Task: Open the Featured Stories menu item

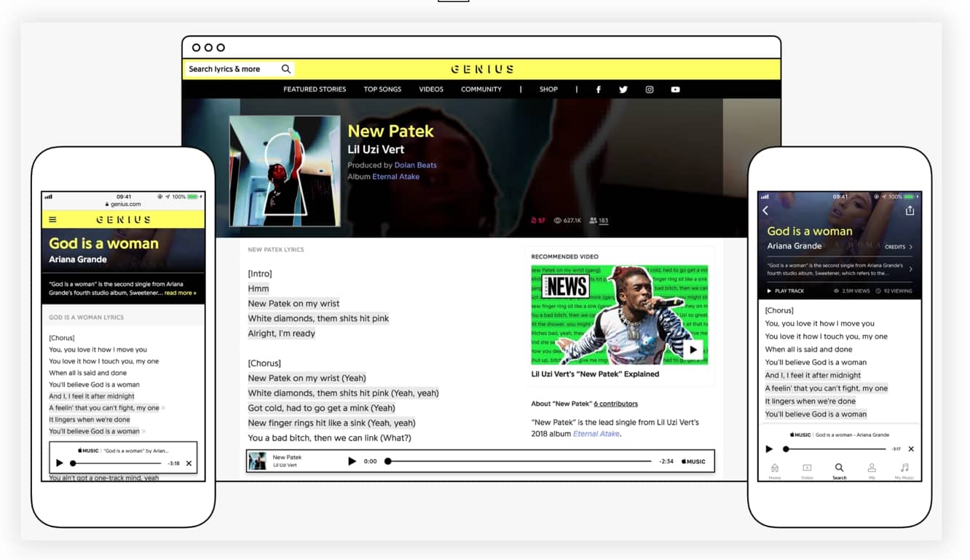Action: (x=315, y=90)
